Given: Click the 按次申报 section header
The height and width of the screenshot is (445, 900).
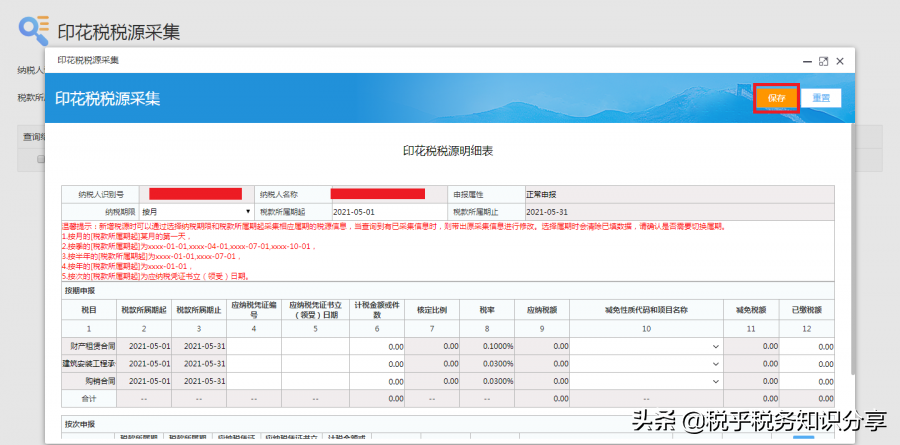Looking at the screenshot, I should (x=80, y=424).
